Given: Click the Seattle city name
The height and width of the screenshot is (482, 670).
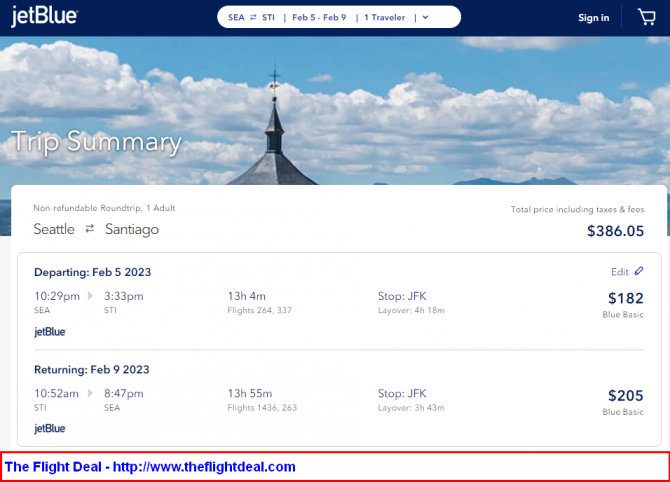Looking at the screenshot, I should (54, 229).
